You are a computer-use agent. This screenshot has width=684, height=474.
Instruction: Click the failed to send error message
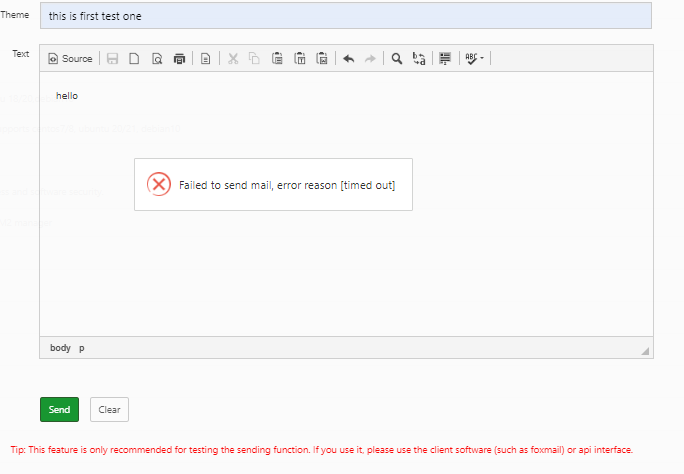(287, 185)
